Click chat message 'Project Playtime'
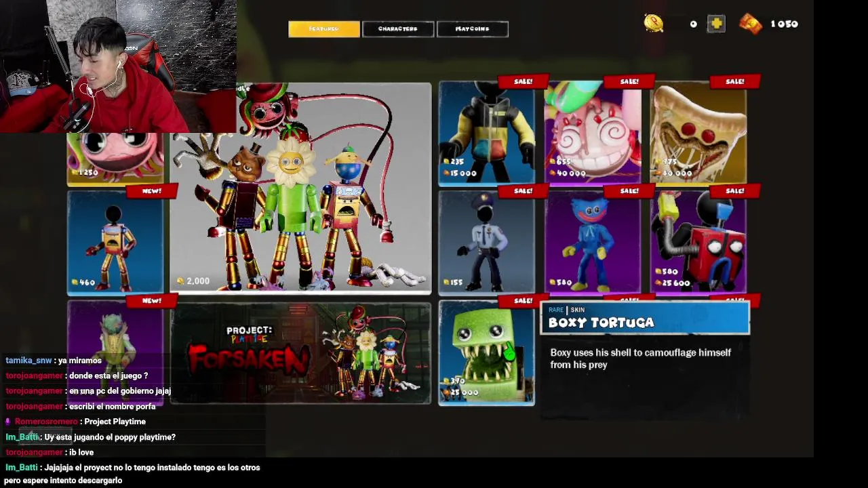The height and width of the screenshot is (488, 868). coord(115,422)
